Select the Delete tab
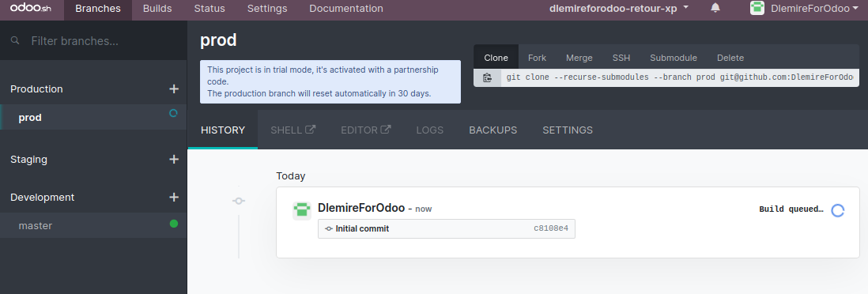The width and height of the screenshot is (868, 294). tap(730, 58)
